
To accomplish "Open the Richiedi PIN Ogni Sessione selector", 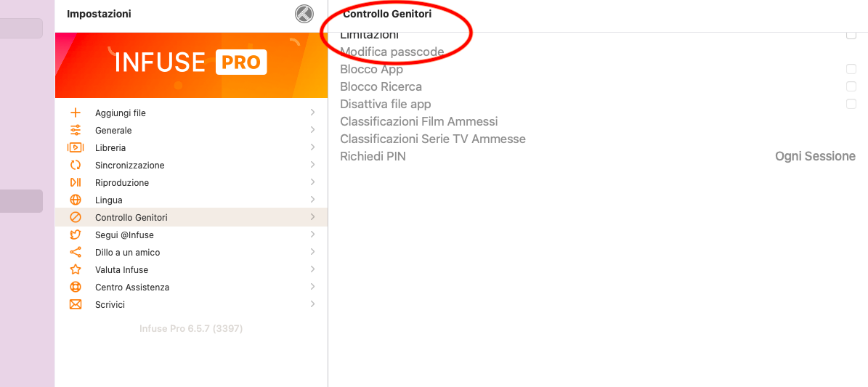I will tap(815, 156).
